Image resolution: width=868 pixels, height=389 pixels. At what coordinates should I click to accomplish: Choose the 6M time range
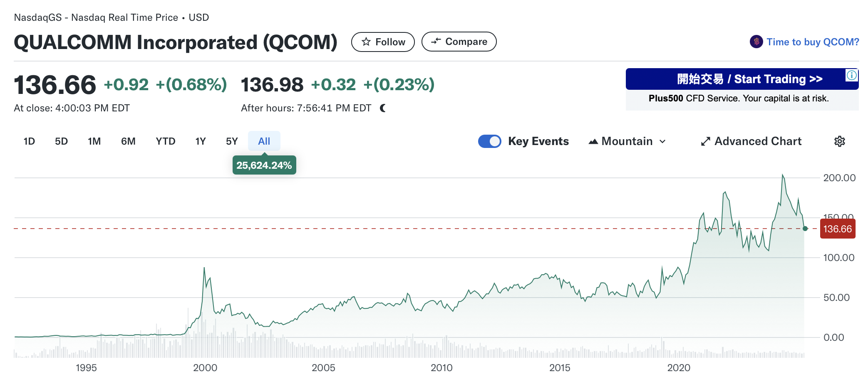point(128,141)
